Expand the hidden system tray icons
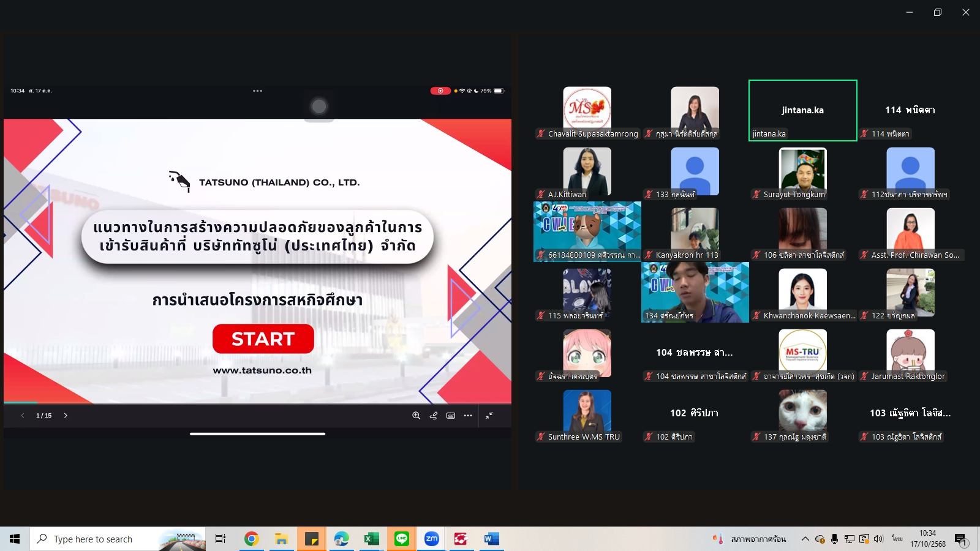 pyautogui.click(x=805, y=539)
